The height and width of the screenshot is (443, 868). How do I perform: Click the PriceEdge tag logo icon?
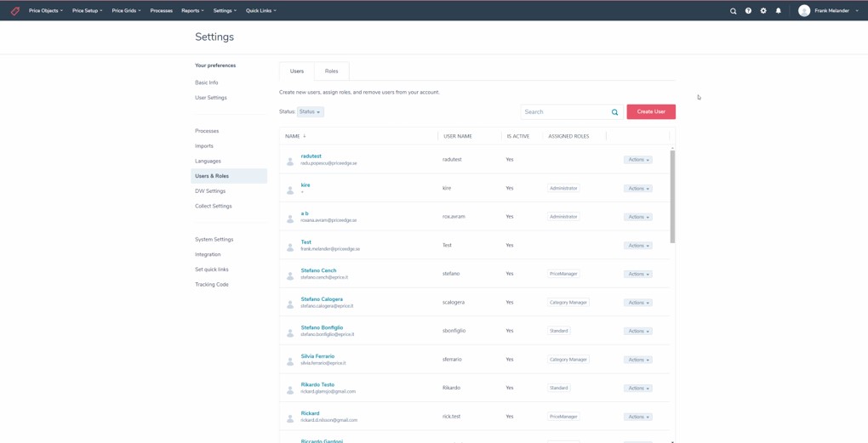(x=15, y=10)
